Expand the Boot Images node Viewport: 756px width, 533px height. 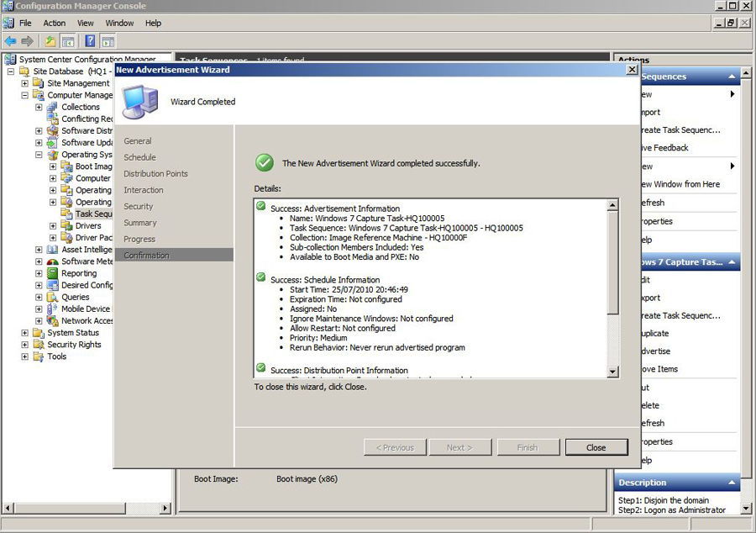(x=53, y=166)
